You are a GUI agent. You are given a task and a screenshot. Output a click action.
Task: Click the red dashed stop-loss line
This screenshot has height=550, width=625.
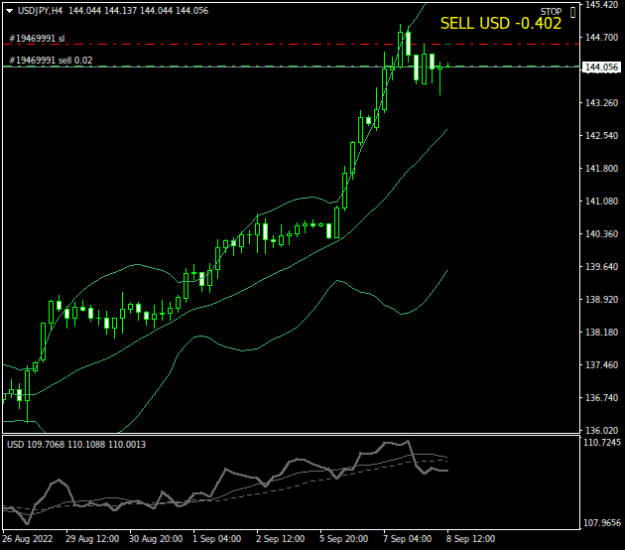point(291,44)
